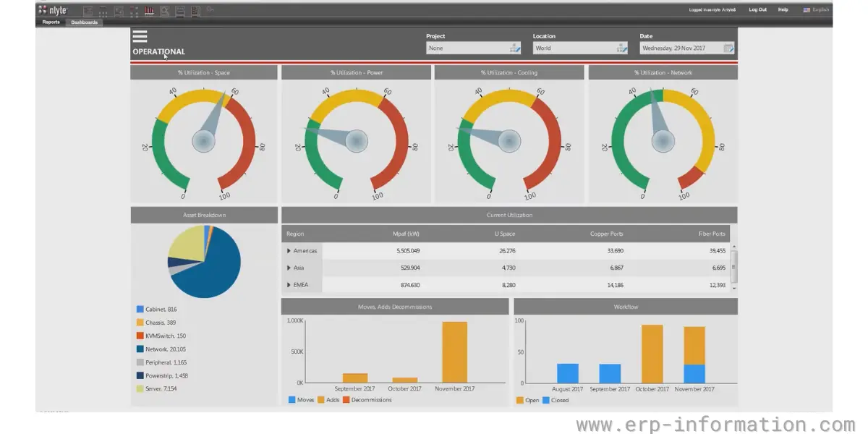Click the toolbar icon right of red chart icon

165,11
